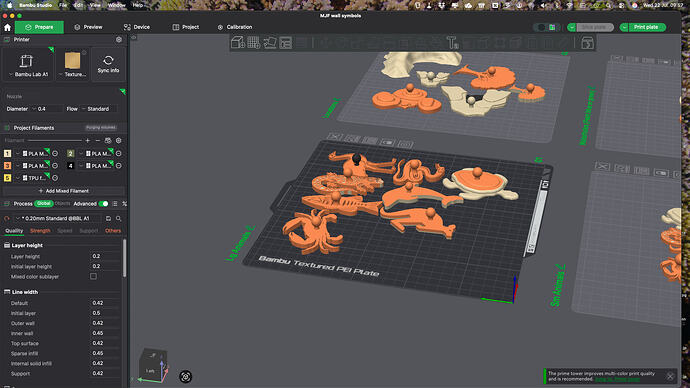690x388 pixels.
Task: Open the Printer settings gear
Action: [x=119, y=40]
